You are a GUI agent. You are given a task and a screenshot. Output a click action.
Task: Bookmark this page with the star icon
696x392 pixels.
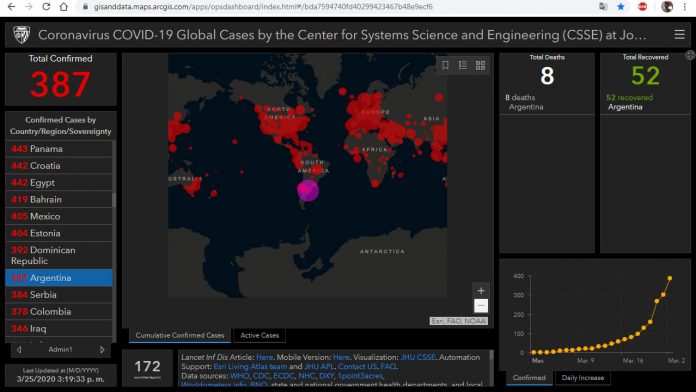pyautogui.click(x=621, y=7)
